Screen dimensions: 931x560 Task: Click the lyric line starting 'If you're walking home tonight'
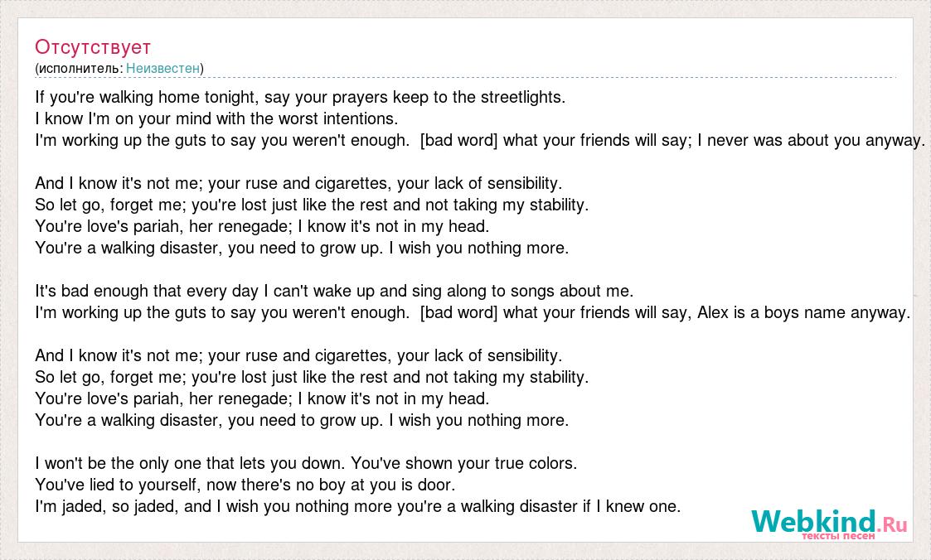pyautogui.click(x=300, y=97)
